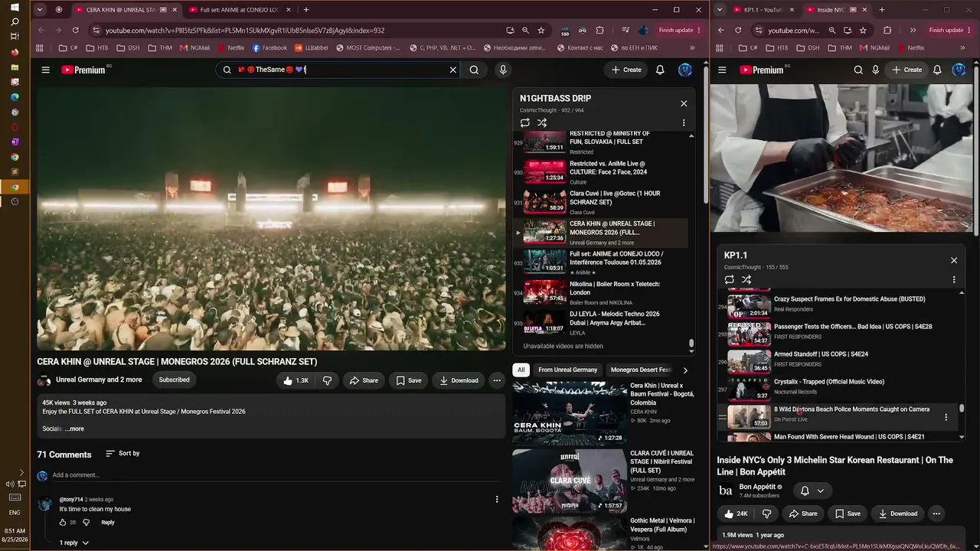Click the search magnifier button in left YouTube window

474,70
